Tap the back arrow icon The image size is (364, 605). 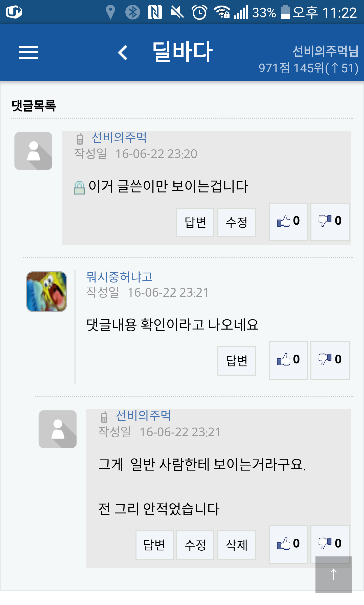(x=123, y=53)
